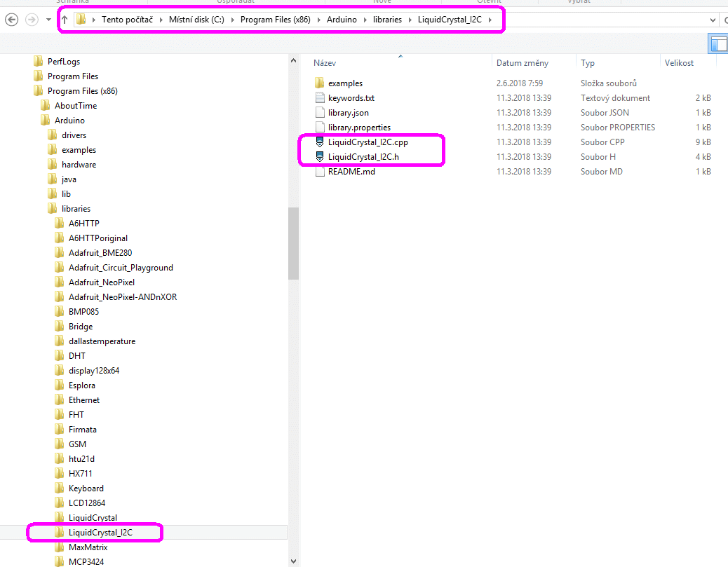
Task: Sort files by Název column
Action: click(x=325, y=63)
